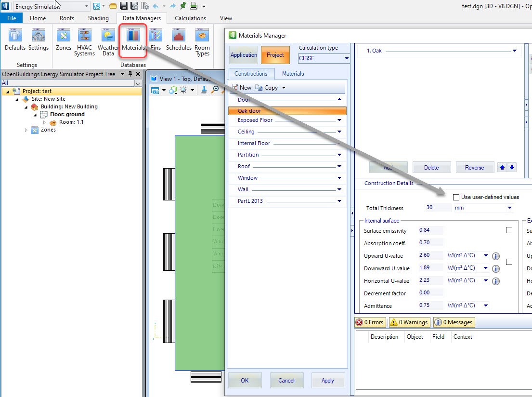The height and width of the screenshot is (397, 532).
Task: Click View Attributes icon in View 1
Action: (x=155, y=90)
